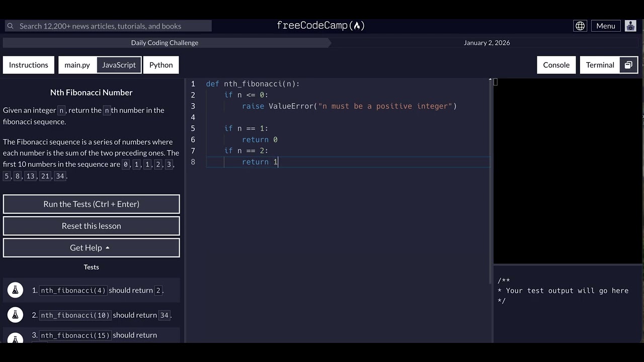This screenshot has width=644, height=362.
Task: Click Reset this lesson
Action: [91, 226]
